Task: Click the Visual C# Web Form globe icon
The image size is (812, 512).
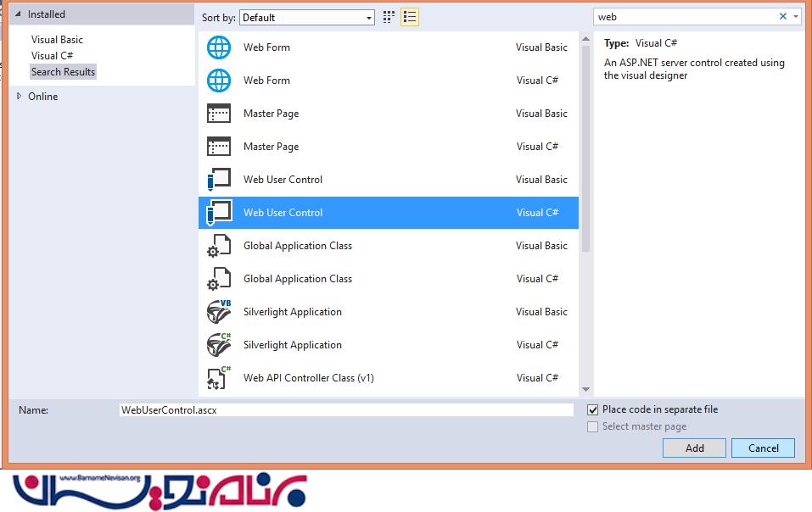Action: click(x=219, y=81)
